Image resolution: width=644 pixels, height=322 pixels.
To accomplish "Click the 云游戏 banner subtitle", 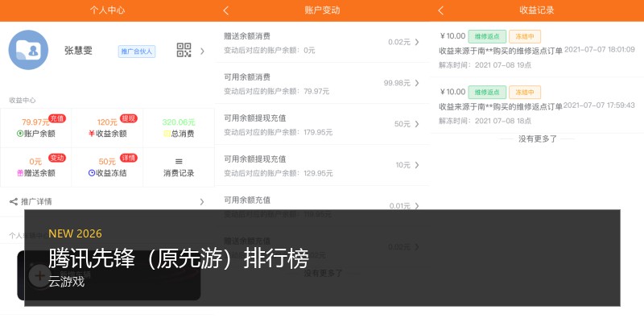I will 66,282.
